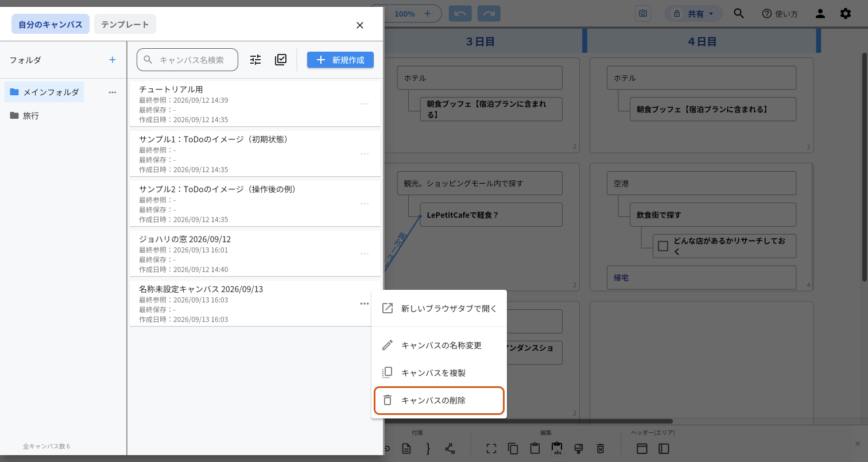
Task: Click the 4日目 column header
Action: coord(702,41)
